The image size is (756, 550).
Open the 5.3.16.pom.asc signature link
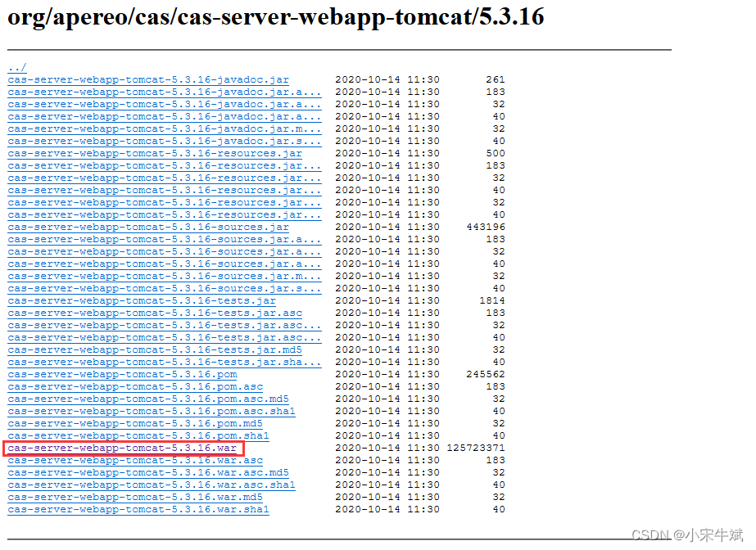(x=135, y=387)
